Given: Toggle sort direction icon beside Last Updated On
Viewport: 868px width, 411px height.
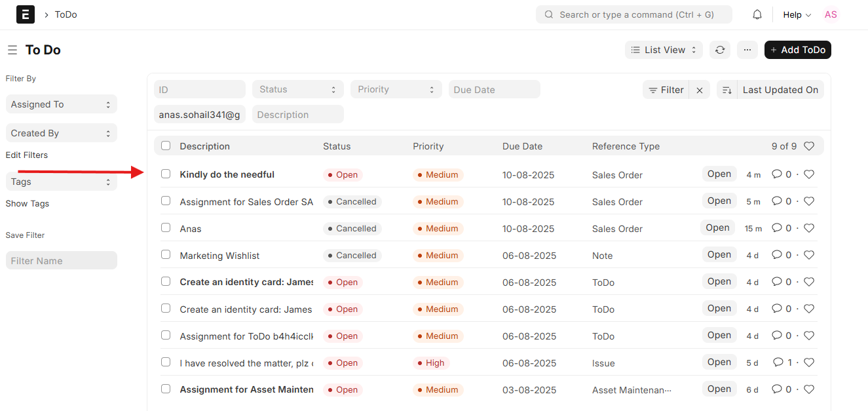Looking at the screenshot, I should tap(726, 90).
